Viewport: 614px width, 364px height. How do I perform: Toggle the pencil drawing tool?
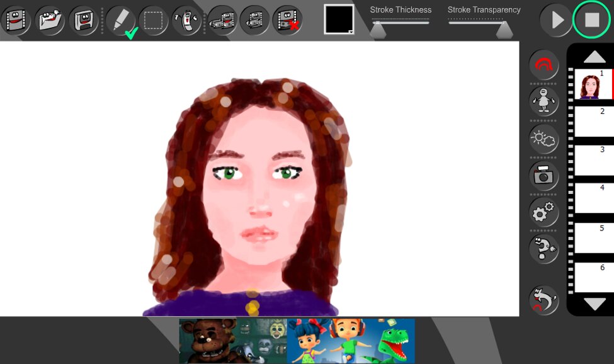(120, 20)
